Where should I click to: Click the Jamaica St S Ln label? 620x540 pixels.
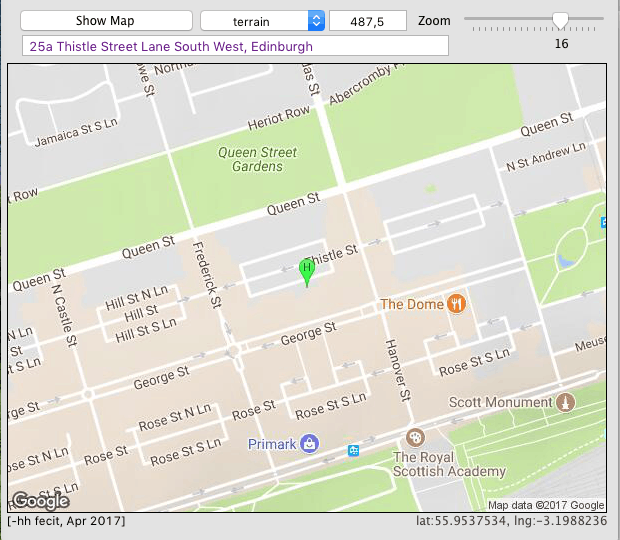[78, 133]
